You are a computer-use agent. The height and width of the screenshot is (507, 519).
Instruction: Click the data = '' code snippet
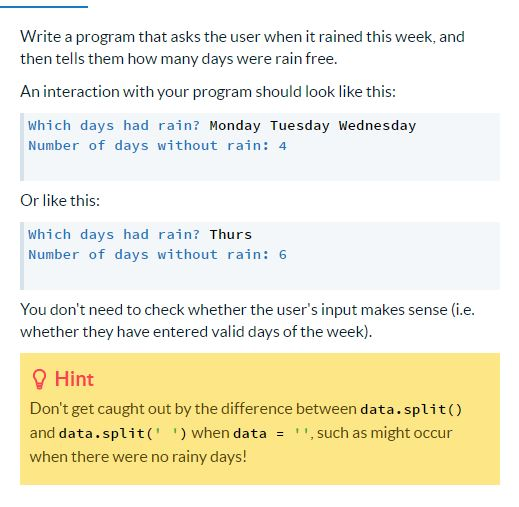pos(272,433)
